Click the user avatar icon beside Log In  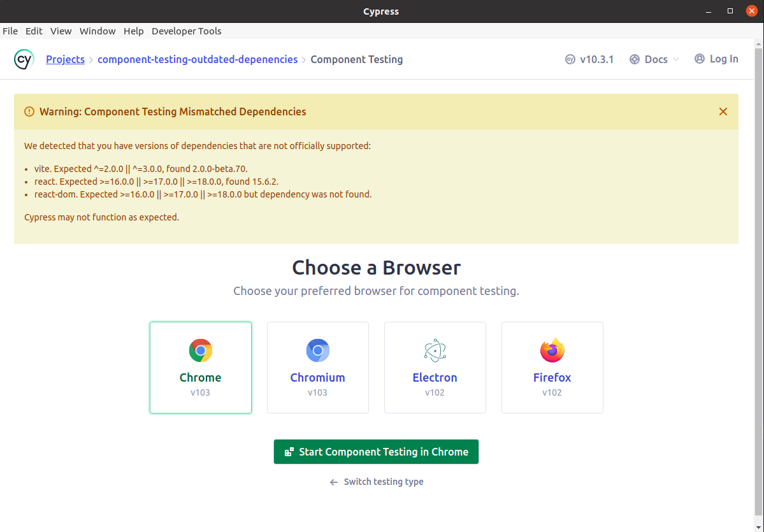700,59
